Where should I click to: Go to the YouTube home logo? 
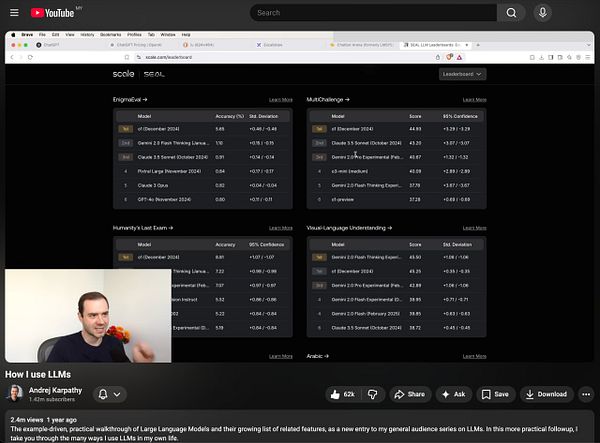52,13
